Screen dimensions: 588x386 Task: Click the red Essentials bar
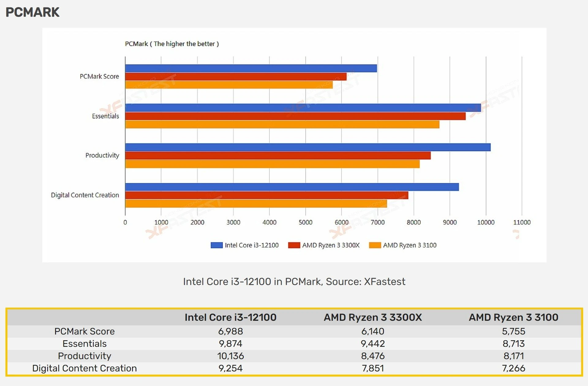(x=295, y=116)
